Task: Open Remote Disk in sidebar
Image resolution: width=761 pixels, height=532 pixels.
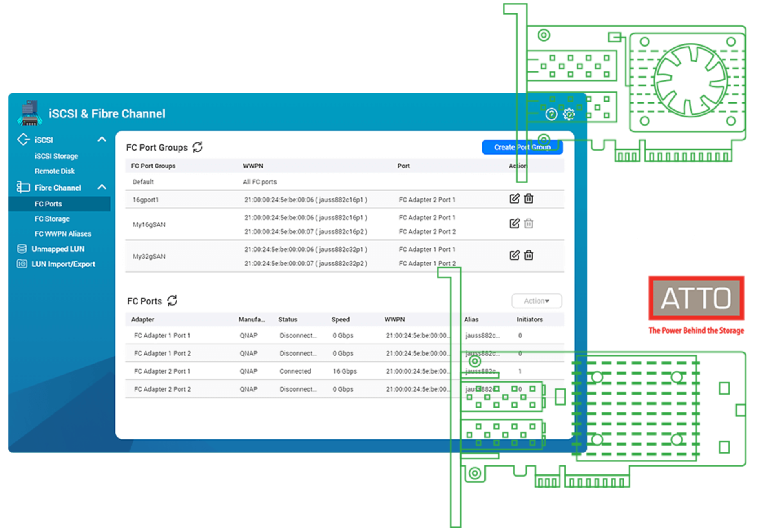Action: point(54,171)
